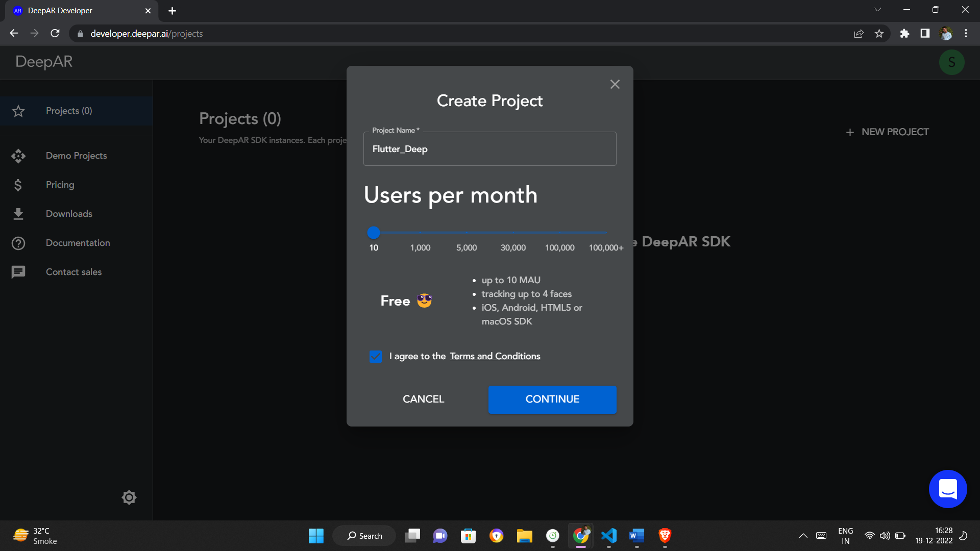Set slider to 1,000 users
Image resolution: width=980 pixels, height=551 pixels.
[x=420, y=233]
